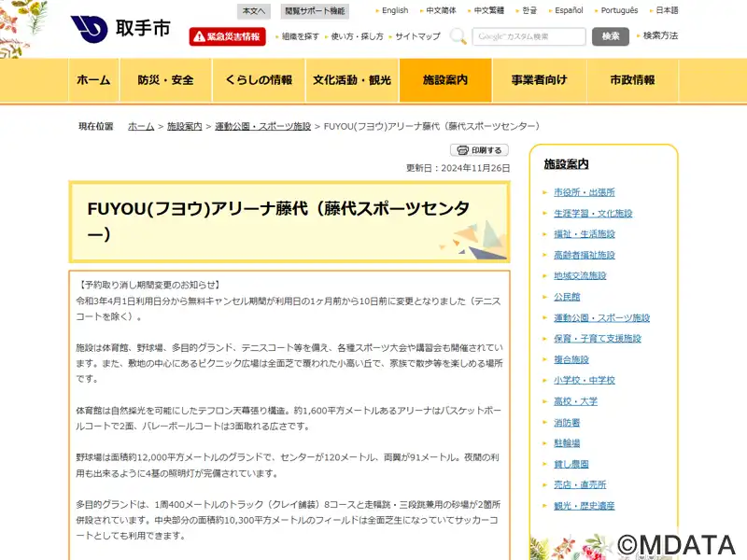Screen dimensions: 747x560
Task: Go to 運動公園・スポーツ施設 breadcrumb link
Action: tap(262, 126)
